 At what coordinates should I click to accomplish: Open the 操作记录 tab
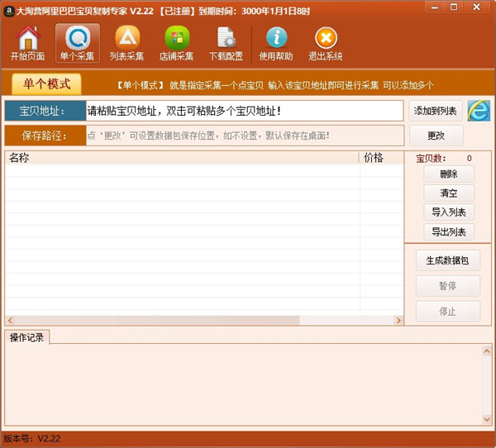(27, 337)
